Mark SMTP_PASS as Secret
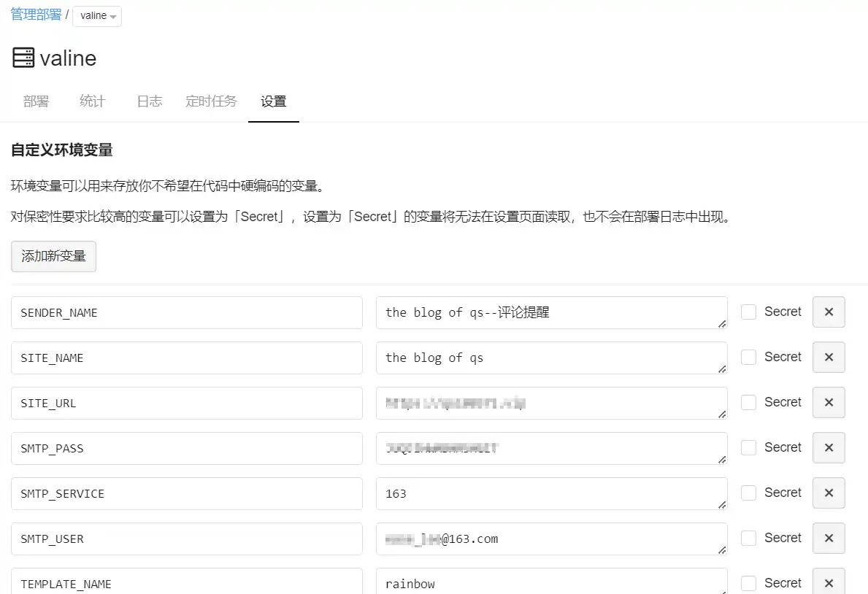This screenshot has width=868, height=594. click(x=748, y=448)
